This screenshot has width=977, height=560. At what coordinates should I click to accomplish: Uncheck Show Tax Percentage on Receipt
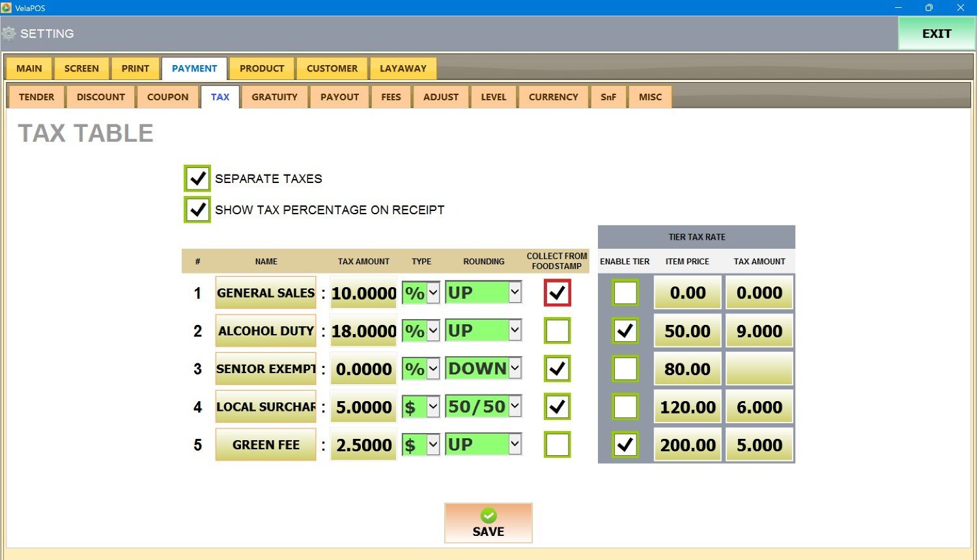point(197,210)
